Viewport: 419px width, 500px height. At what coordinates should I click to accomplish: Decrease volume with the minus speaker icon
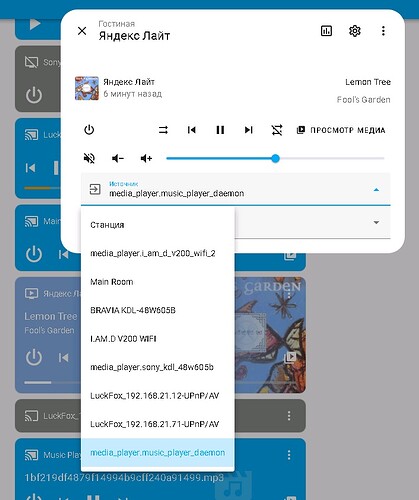tap(118, 158)
